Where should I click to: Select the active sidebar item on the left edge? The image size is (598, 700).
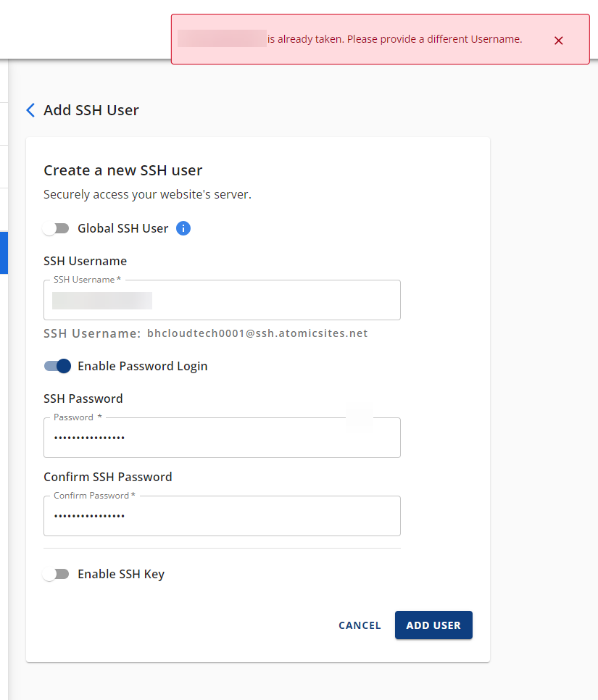coord(4,253)
